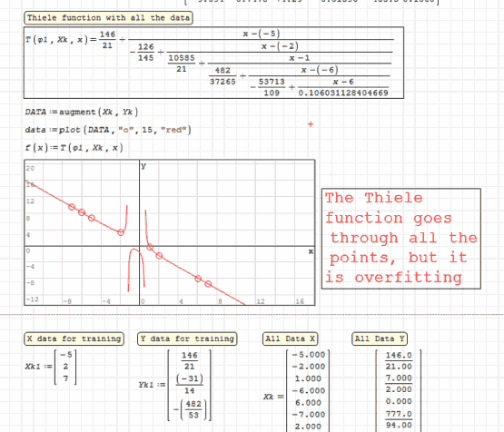Select the 'All Data X' label
This screenshot has width=504, height=432.
click(290, 339)
